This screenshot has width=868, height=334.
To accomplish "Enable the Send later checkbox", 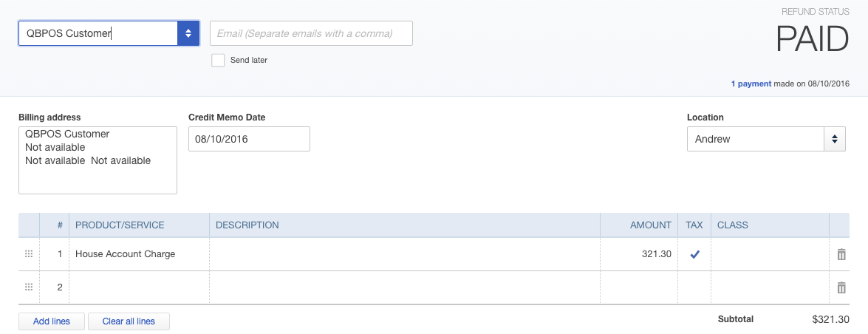I will 218,60.
